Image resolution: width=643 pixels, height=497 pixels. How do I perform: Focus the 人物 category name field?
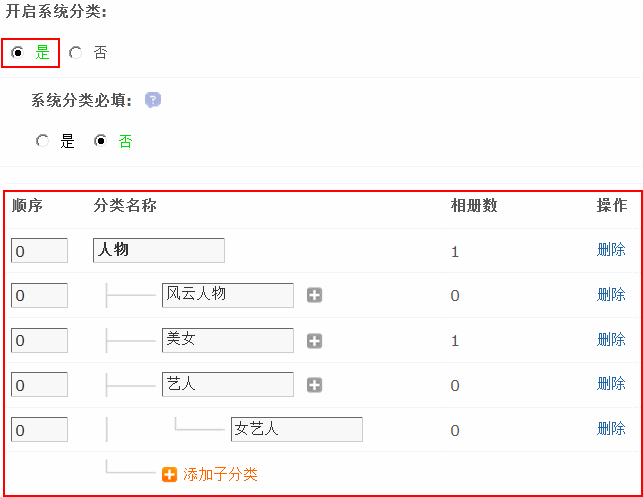tap(158, 250)
